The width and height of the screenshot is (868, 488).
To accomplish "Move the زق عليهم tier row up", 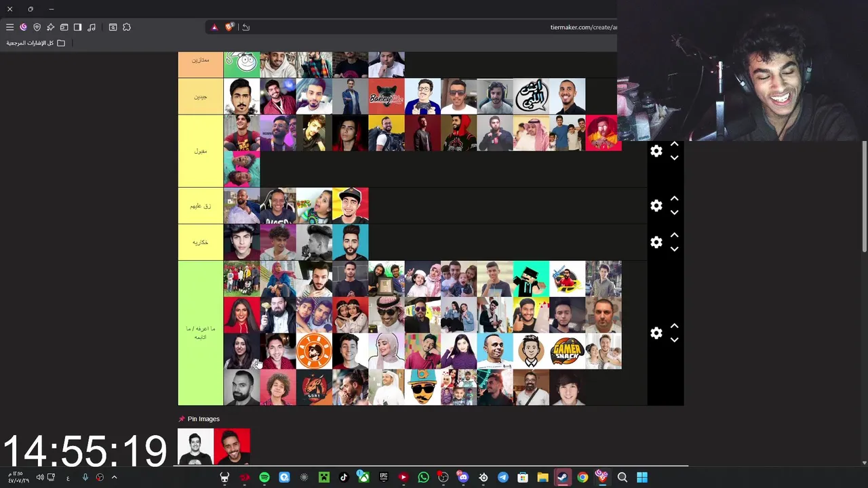I will coord(674,199).
